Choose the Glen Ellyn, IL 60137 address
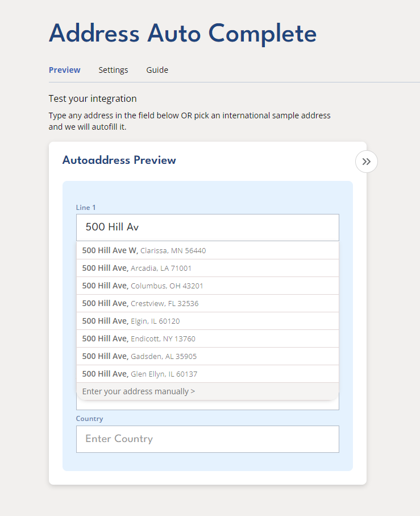This screenshot has width=420, height=516. [x=207, y=374]
